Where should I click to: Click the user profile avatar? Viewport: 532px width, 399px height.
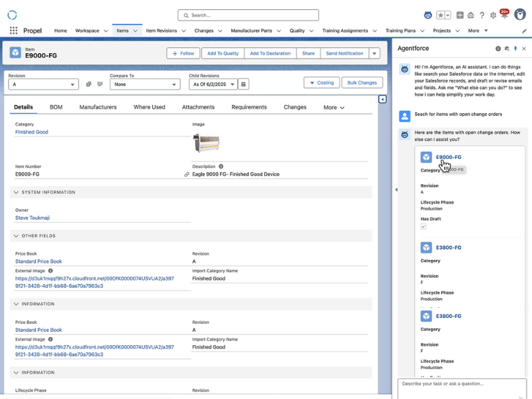click(x=520, y=15)
